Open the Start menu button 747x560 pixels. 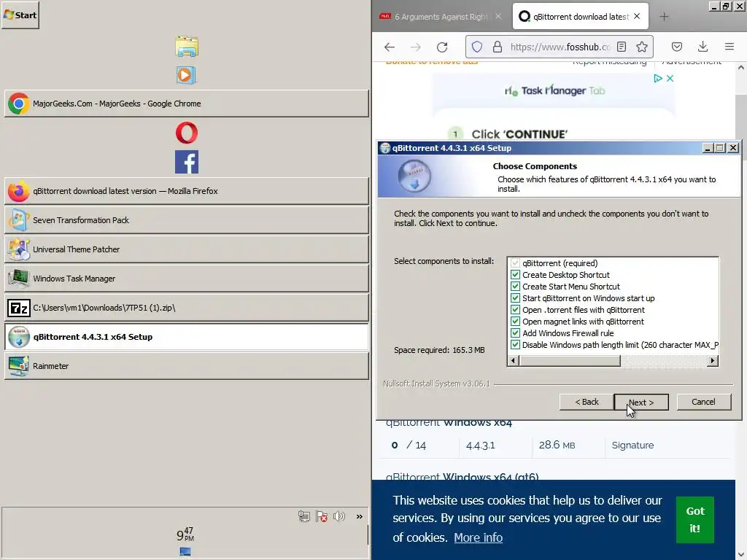tap(20, 15)
